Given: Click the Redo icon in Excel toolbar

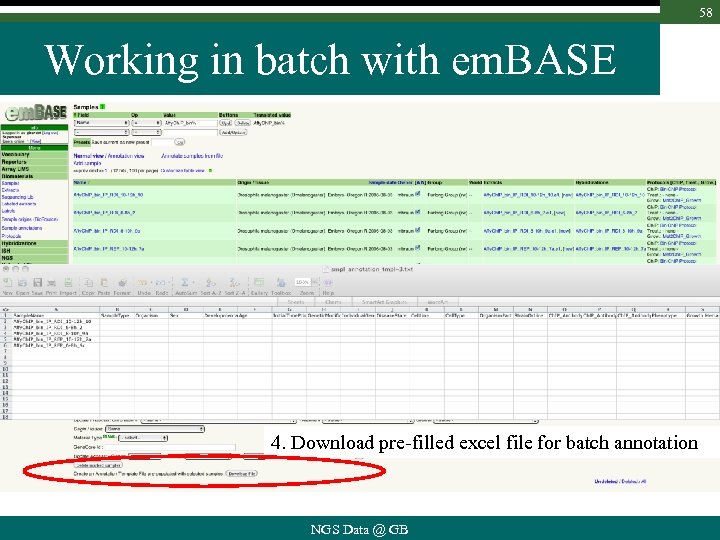Looking at the screenshot, I should pyautogui.click(x=162, y=282).
